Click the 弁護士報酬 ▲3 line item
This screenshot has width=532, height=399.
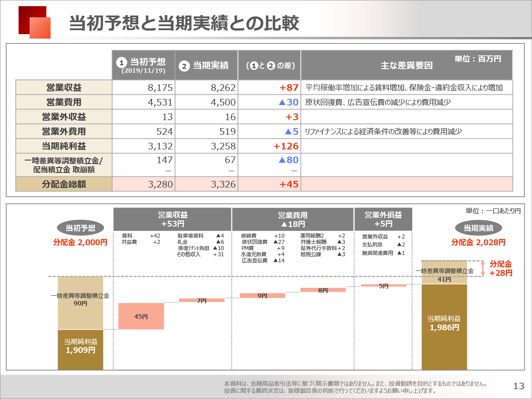(x=323, y=242)
